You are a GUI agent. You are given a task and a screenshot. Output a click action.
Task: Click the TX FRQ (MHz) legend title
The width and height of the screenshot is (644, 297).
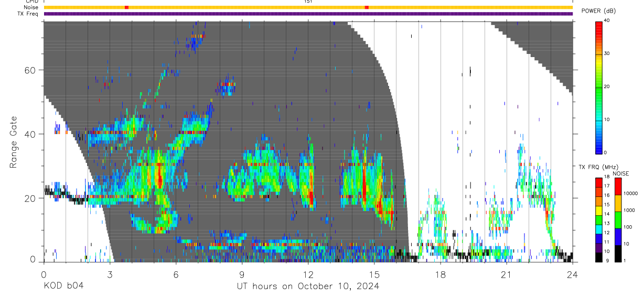coord(597,168)
